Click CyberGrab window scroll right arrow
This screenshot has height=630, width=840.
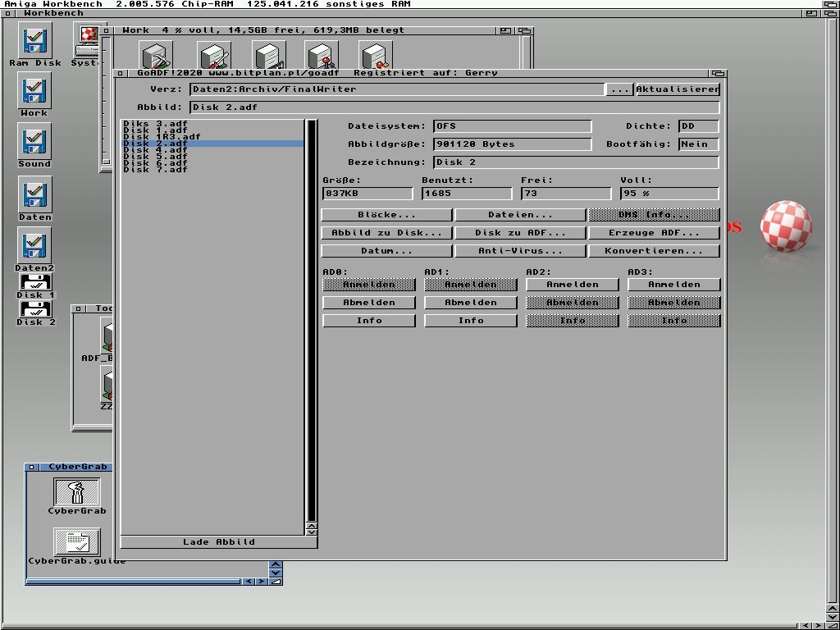tap(262, 582)
